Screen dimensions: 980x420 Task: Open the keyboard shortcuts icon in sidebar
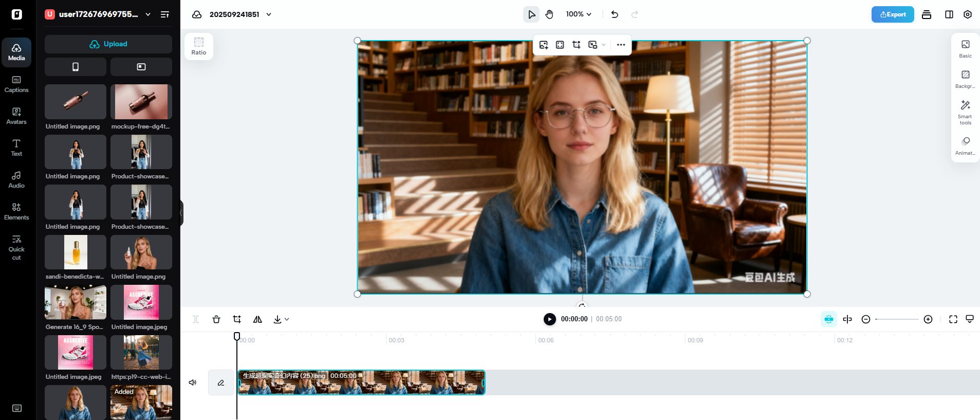pos(17,408)
